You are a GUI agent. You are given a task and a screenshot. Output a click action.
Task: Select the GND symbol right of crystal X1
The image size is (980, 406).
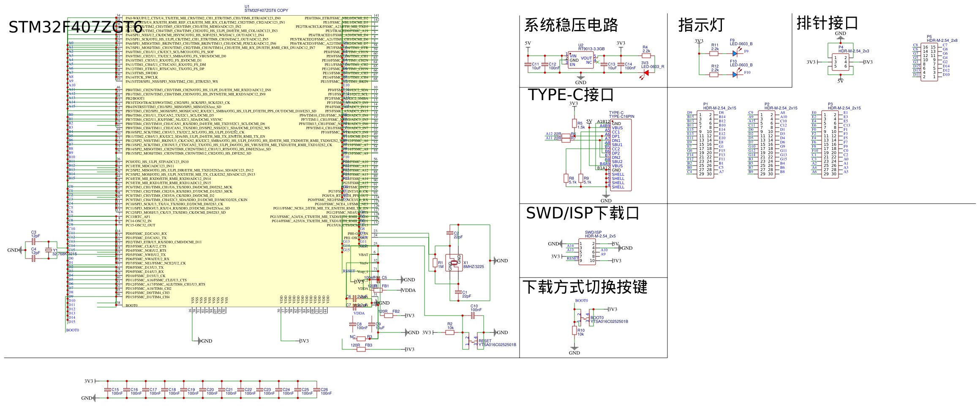[501, 261]
